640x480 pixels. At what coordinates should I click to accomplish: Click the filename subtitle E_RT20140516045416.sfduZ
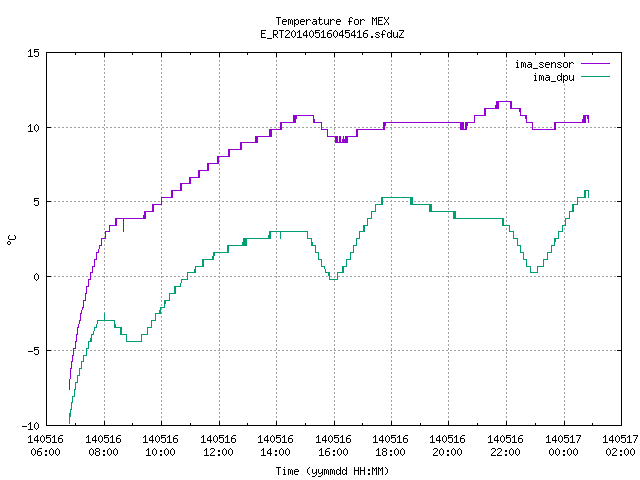(332, 34)
